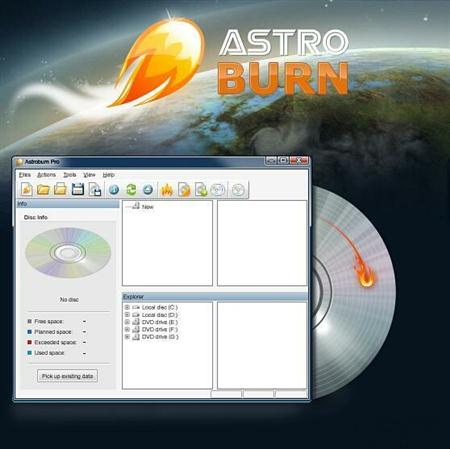450x449 pixels.
Task: Open the Files menu
Action: [25, 175]
